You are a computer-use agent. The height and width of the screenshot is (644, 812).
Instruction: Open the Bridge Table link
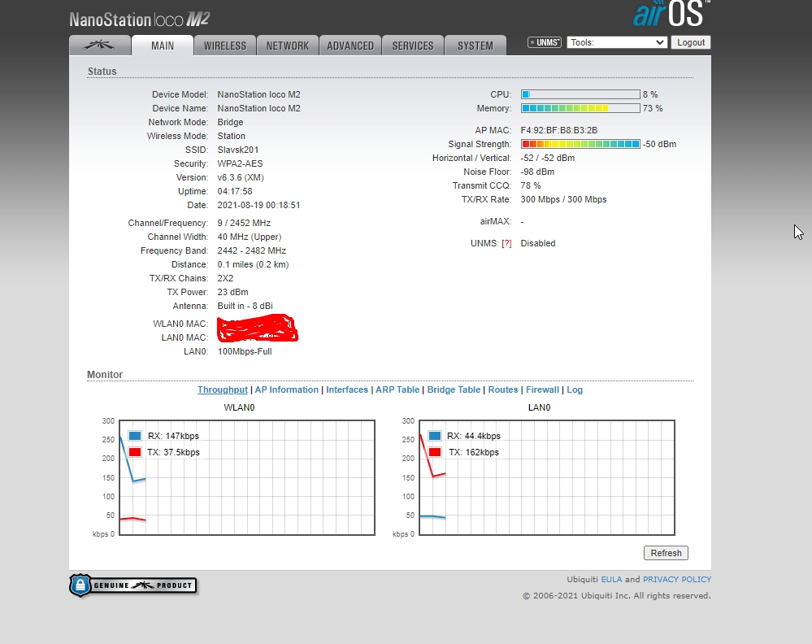(454, 389)
